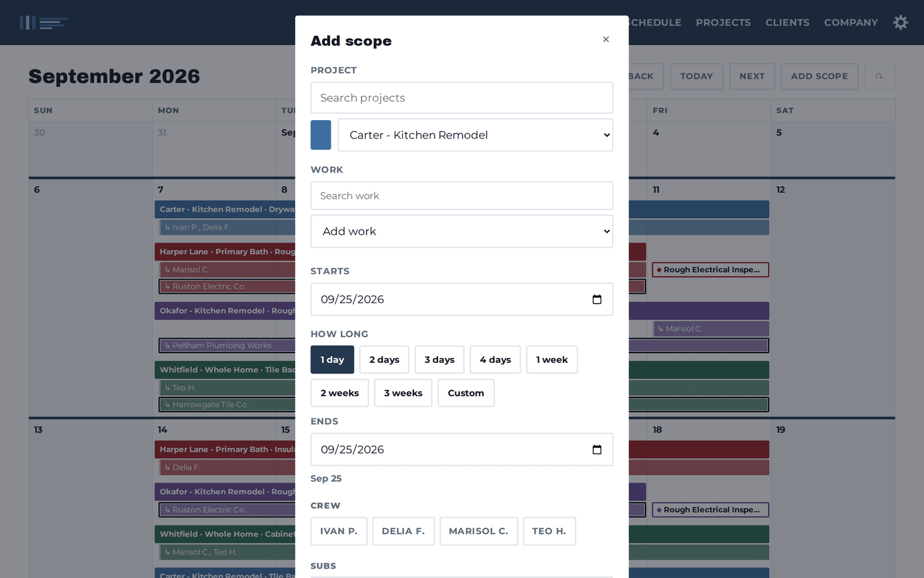Click the Marisol C. row on Friday Sep 11
This screenshot has height=578, width=924.
tap(711, 329)
